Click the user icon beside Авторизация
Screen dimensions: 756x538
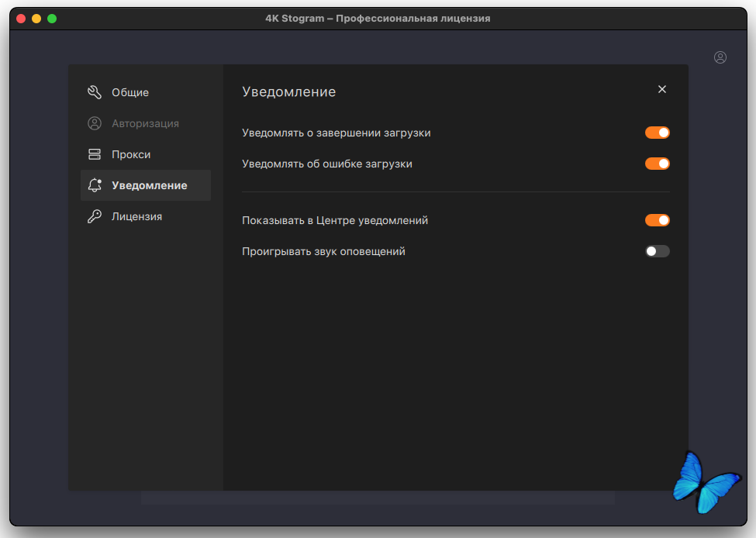pyautogui.click(x=95, y=123)
